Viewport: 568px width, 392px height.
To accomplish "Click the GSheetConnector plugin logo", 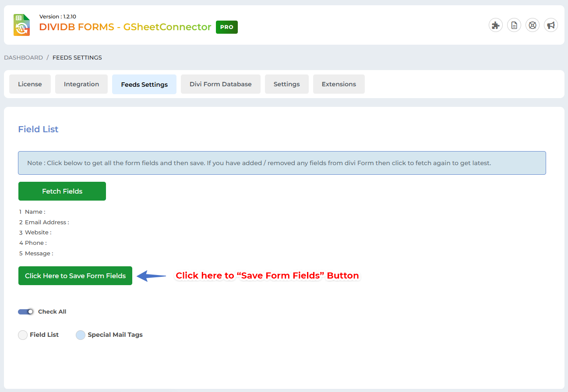I will click(21, 25).
